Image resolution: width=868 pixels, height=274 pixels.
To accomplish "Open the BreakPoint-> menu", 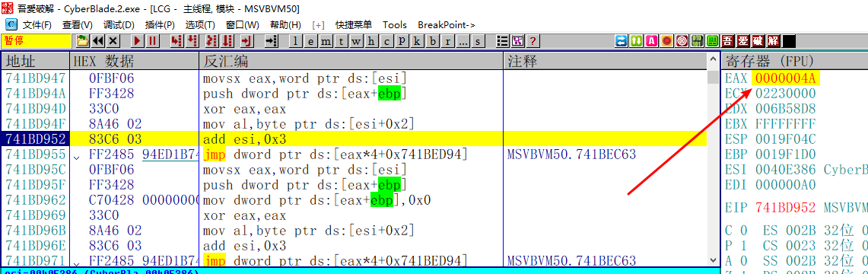I will [447, 25].
